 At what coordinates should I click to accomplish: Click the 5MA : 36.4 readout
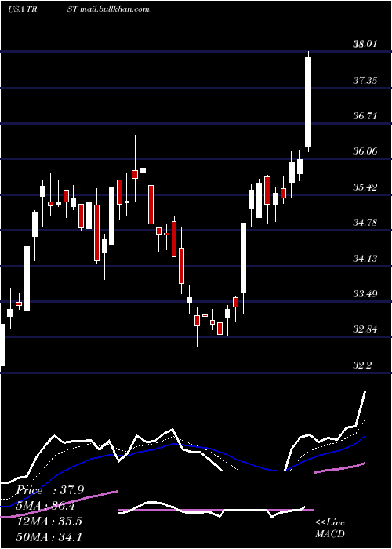(45, 506)
